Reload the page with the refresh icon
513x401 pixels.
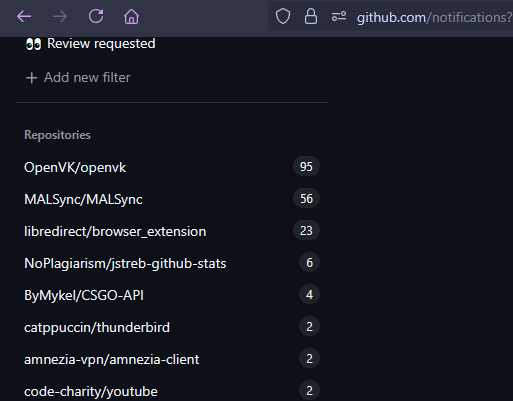(96, 16)
